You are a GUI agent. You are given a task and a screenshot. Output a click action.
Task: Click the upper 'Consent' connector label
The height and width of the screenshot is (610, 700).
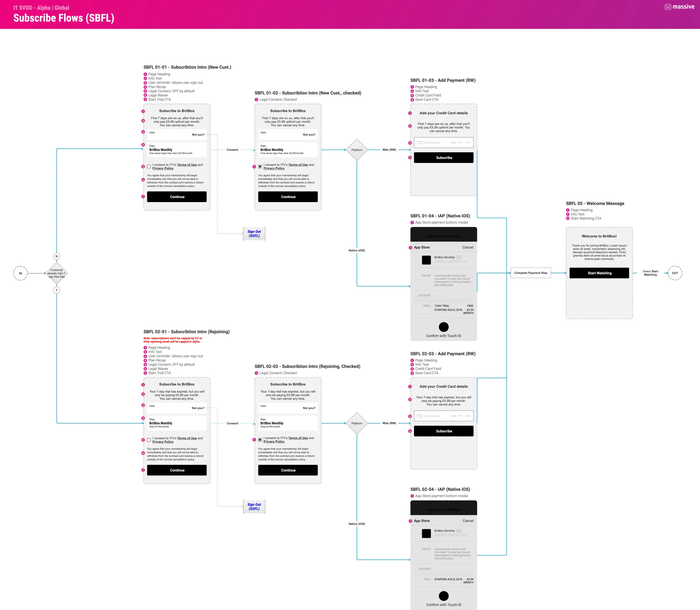[232, 150]
